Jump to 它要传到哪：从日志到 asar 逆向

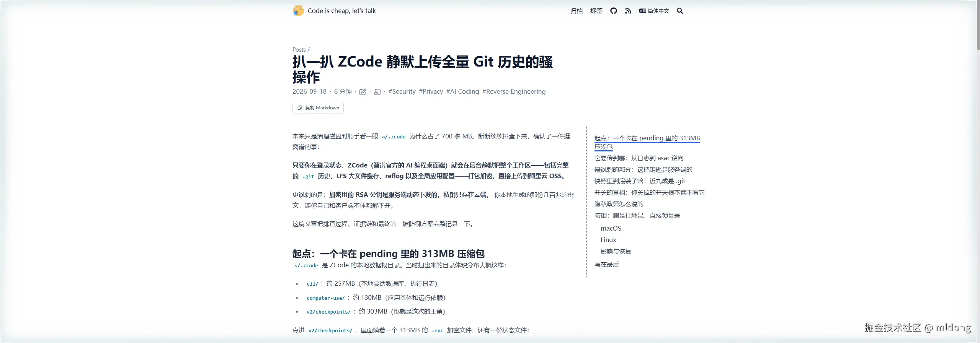point(639,158)
